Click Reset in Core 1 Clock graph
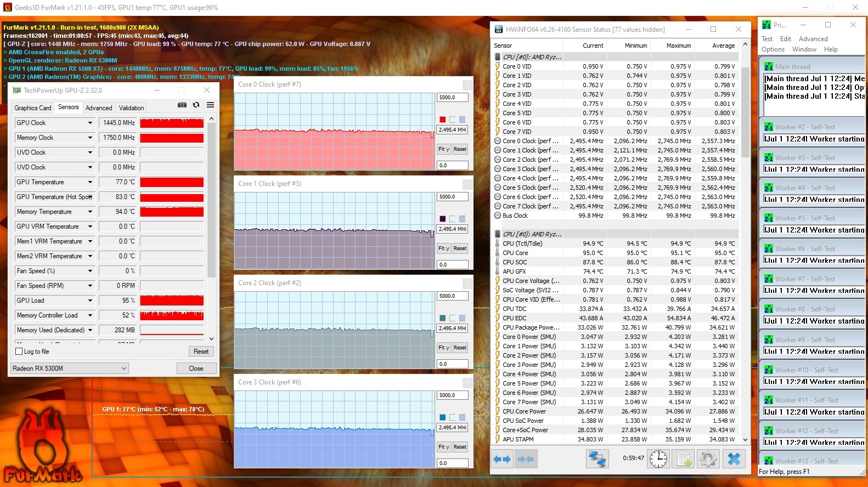868x487 pixels. click(x=460, y=248)
